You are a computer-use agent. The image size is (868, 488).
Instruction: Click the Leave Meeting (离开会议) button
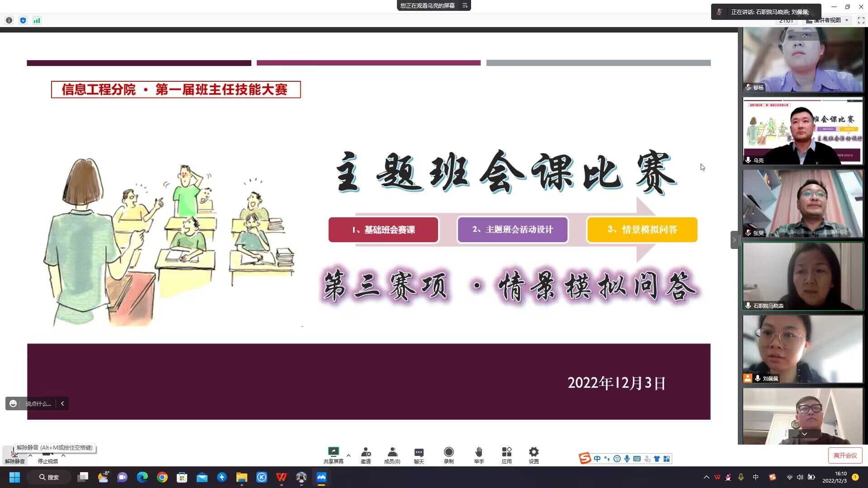coord(845,455)
